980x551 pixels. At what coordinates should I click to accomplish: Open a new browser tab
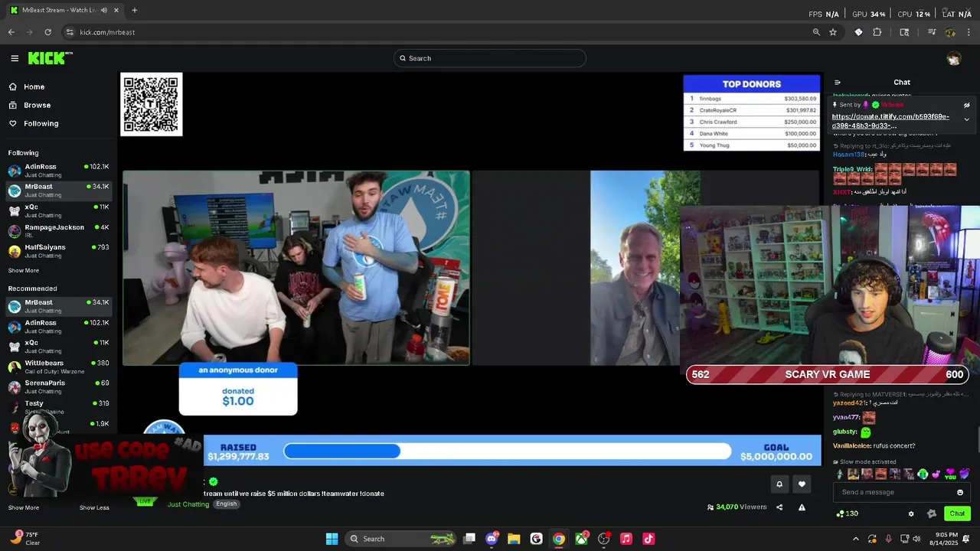pyautogui.click(x=135, y=10)
